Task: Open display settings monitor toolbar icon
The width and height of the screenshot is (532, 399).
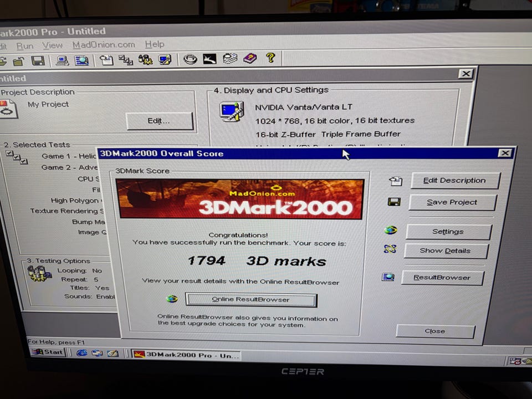Action: click(x=165, y=60)
